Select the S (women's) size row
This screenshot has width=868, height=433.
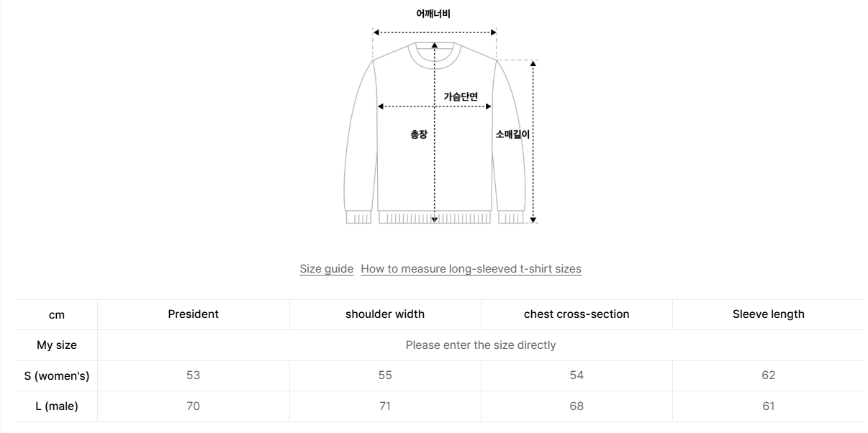point(56,375)
